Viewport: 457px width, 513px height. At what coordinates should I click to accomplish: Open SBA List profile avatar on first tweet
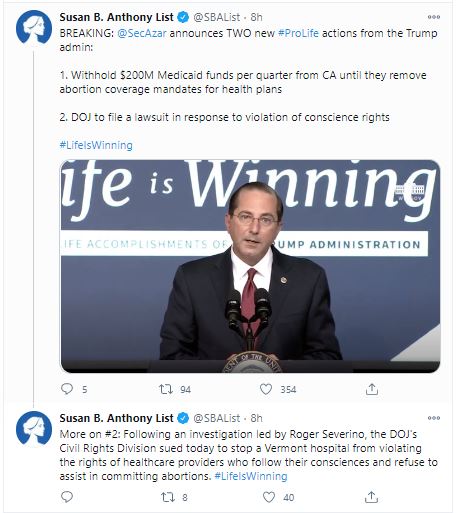pos(34,27)
